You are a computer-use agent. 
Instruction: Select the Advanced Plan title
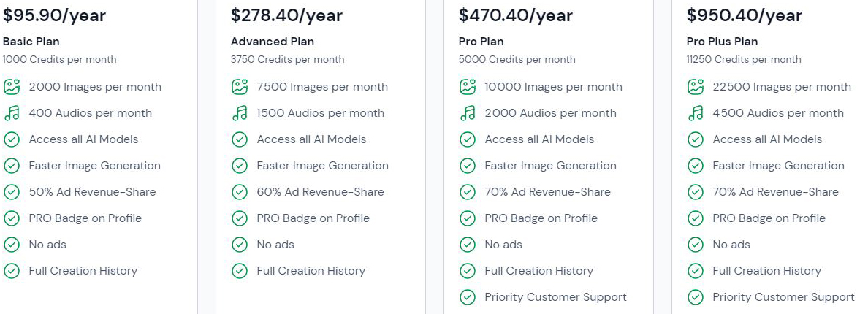(x=273, y=42)
